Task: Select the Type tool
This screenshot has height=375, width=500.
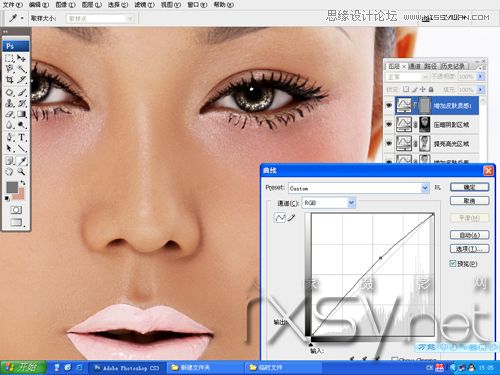Action: (x=22, y=137)
